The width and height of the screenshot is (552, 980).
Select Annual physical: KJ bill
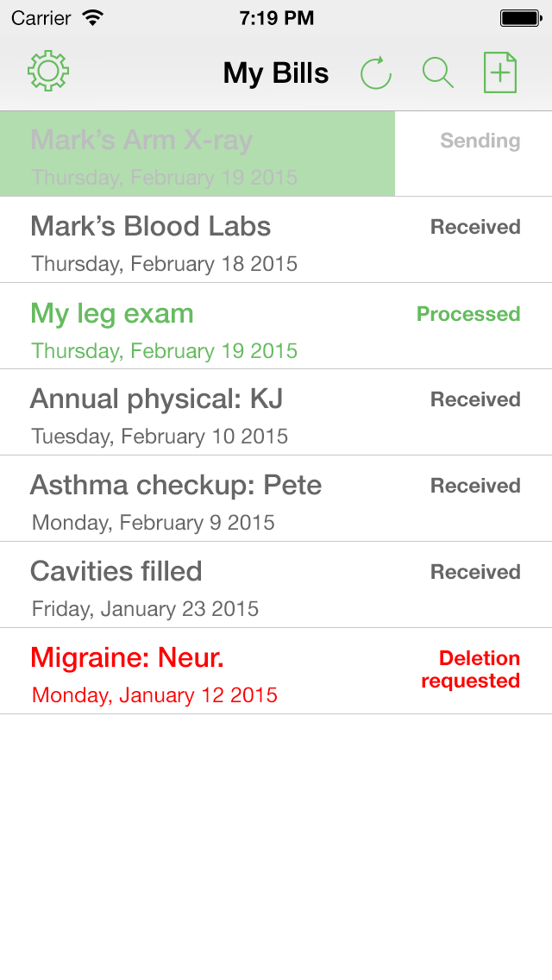(x=156, y=399)
